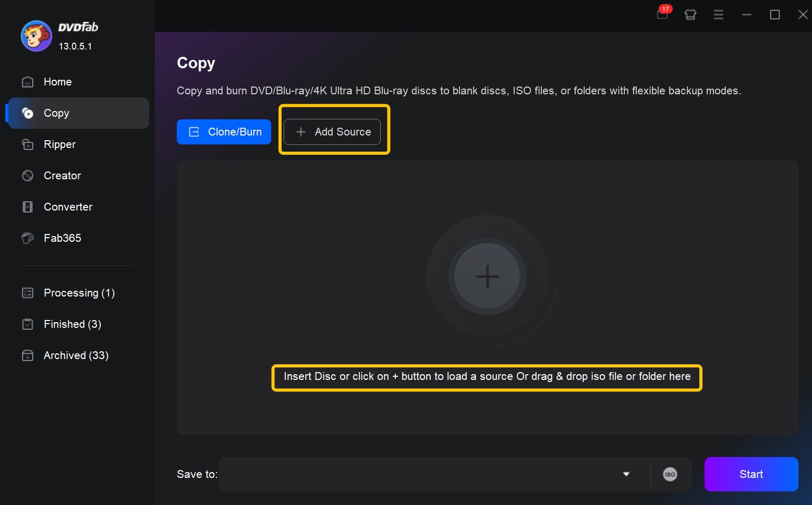Open the Finished (3) list
The image size is (812, 505).
click(x=72, y=324)
